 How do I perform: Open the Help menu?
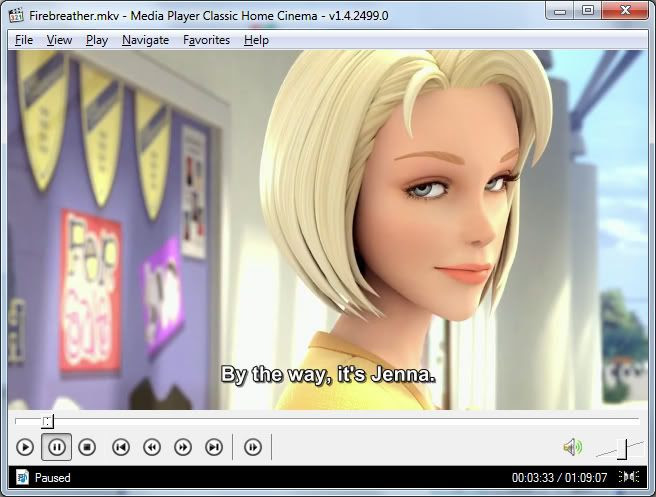256,40
